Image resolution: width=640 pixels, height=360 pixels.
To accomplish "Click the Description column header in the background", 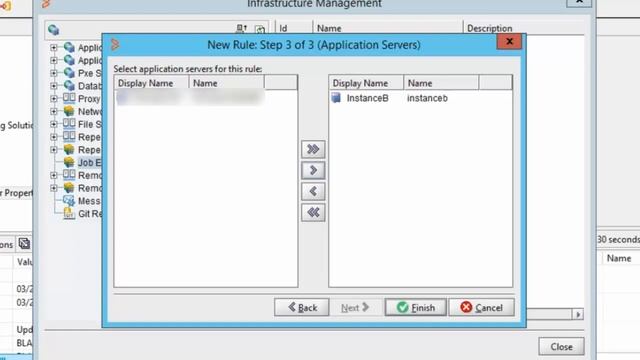I will point(523,28).
